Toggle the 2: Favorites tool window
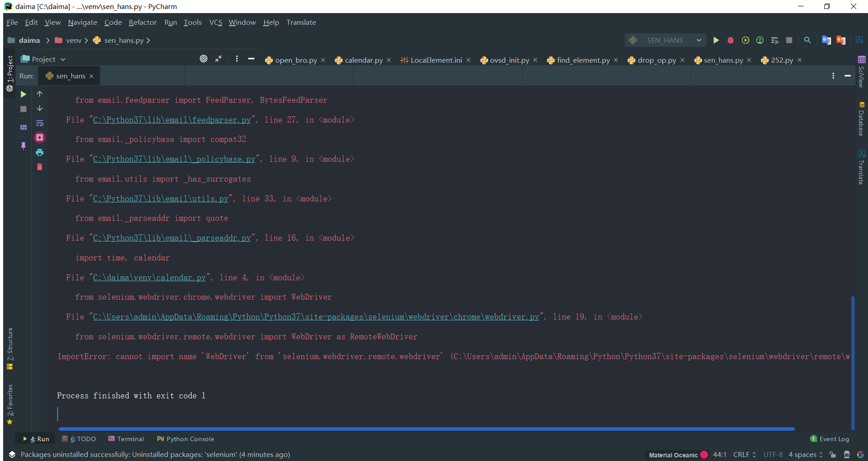 click(10, 405)
